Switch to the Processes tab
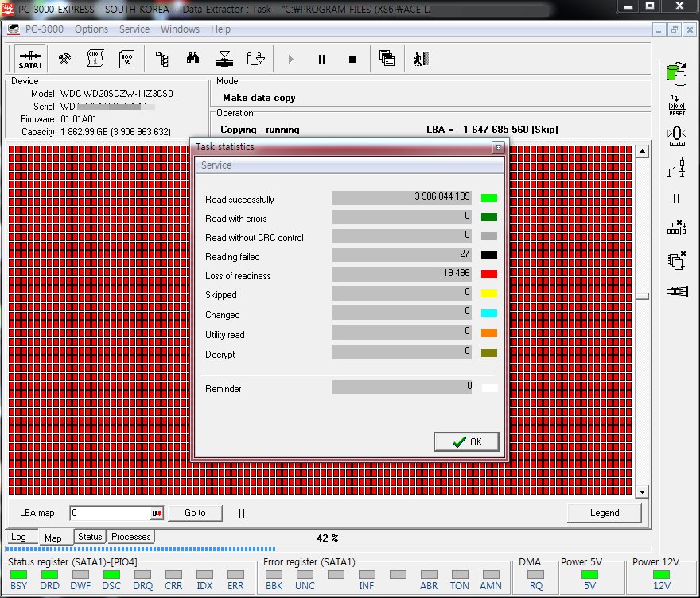The width and height of the screenshot is (700, 598). click(130, 537)
